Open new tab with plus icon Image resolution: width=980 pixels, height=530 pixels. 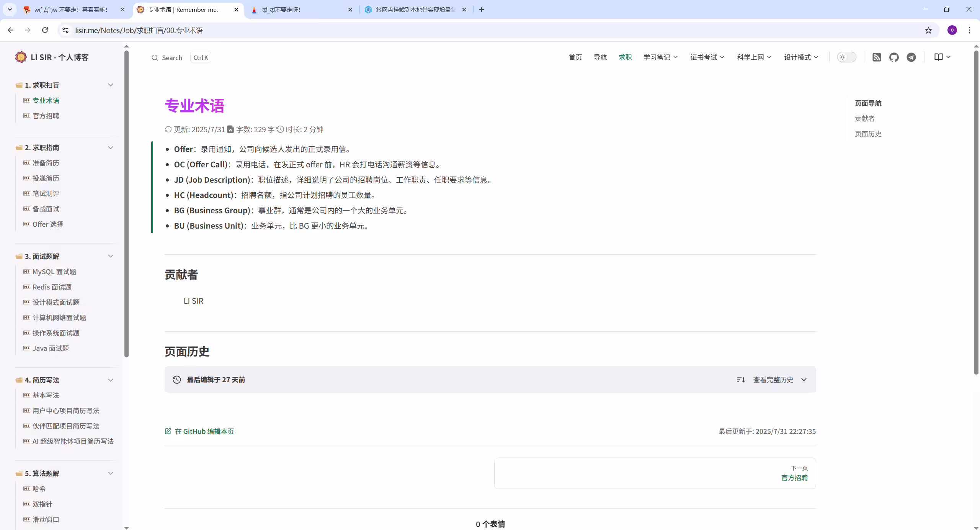(482, 10)
